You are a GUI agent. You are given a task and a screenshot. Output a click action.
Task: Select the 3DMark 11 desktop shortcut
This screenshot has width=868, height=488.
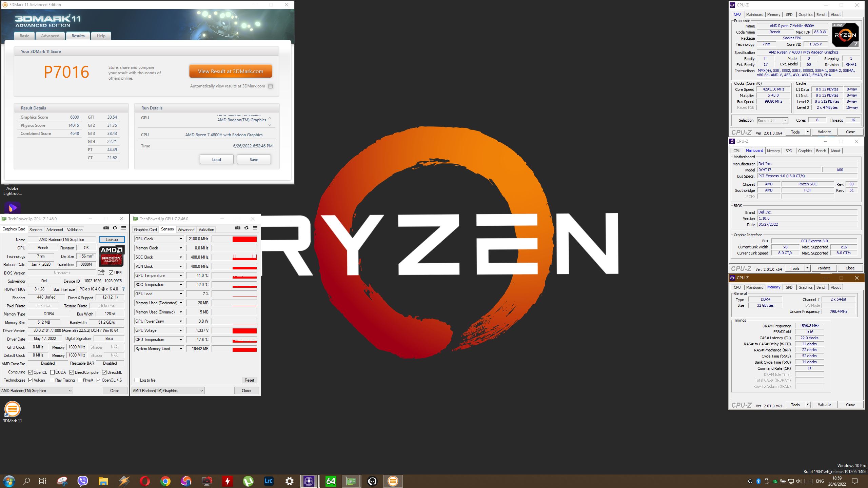click(13, 412)
